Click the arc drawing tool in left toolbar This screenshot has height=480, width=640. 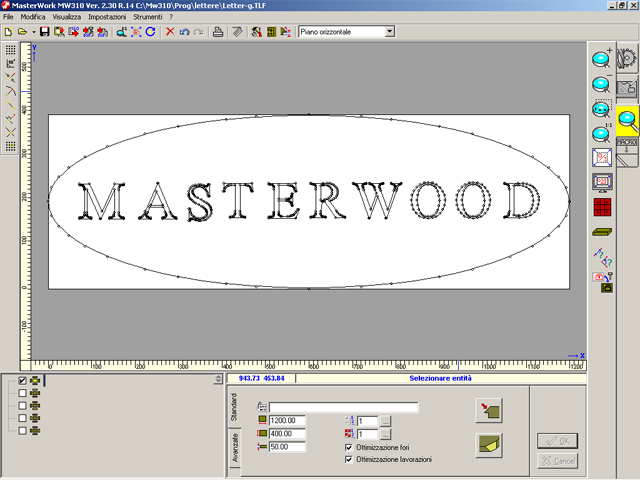pyautogui.click(x=11, y=91)
